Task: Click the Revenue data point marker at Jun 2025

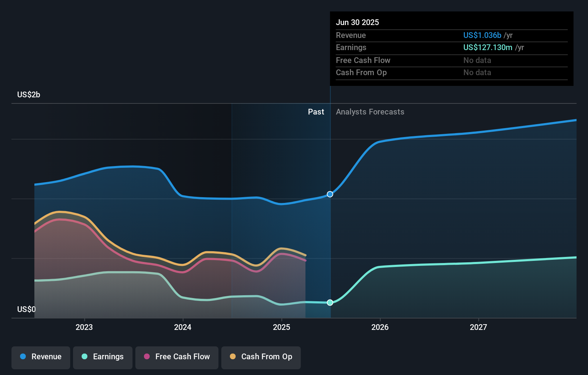Action: click(330, 194)
